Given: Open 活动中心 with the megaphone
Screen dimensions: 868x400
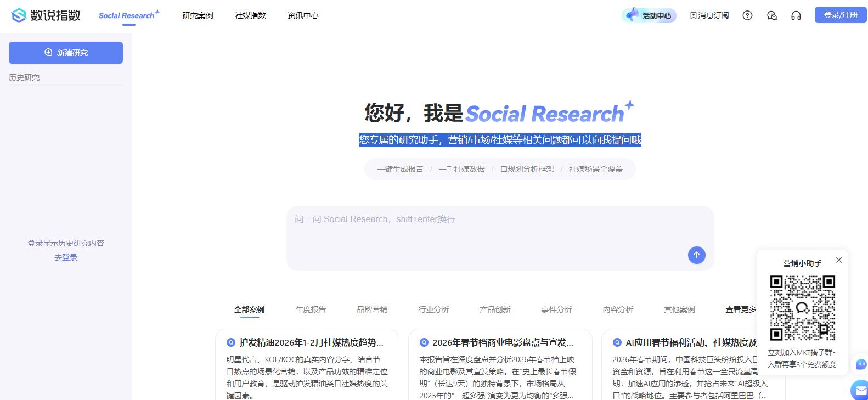Looking at the screenshot, I should [x=649, y=15].
